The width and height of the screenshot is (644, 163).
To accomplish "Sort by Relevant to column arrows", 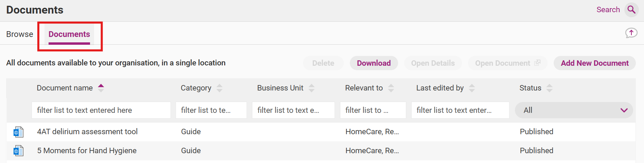I will point(391,88).
